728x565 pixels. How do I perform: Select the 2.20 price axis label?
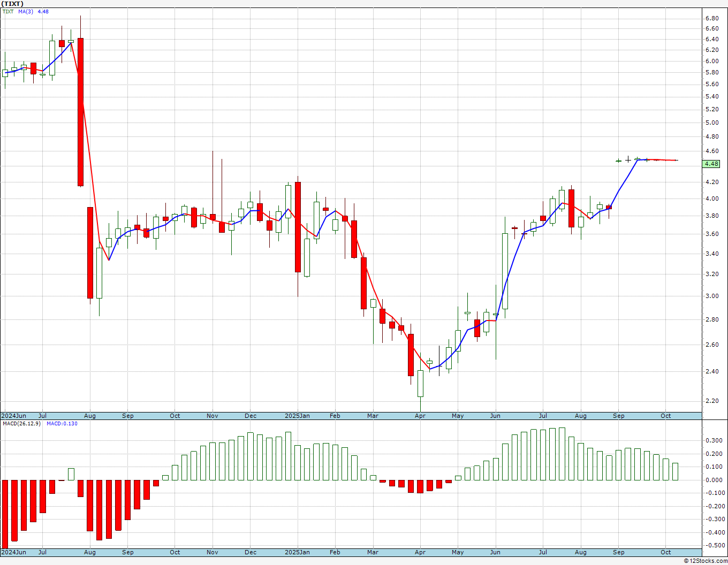pyautogui.click(x=712, y=401)
